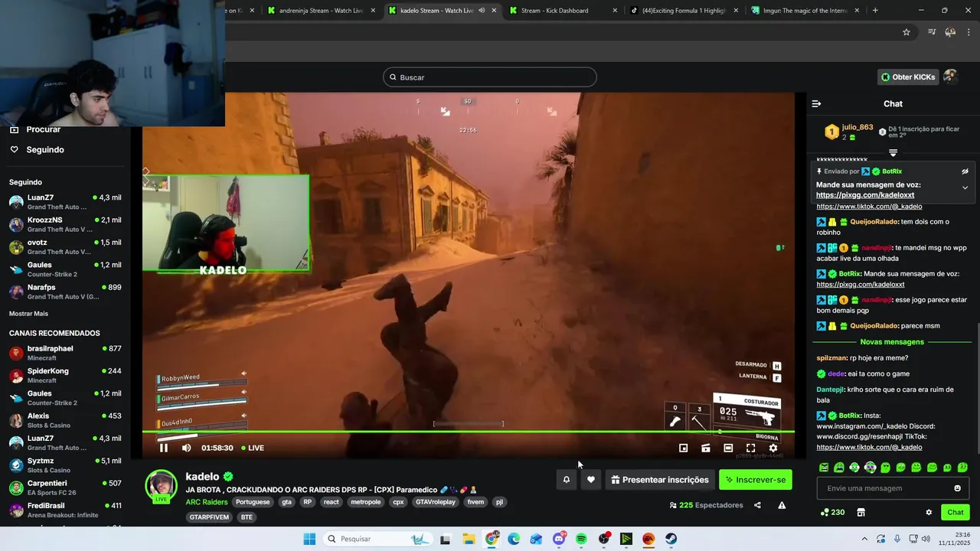Click the ARC Raiders category link

coord(207,502)
